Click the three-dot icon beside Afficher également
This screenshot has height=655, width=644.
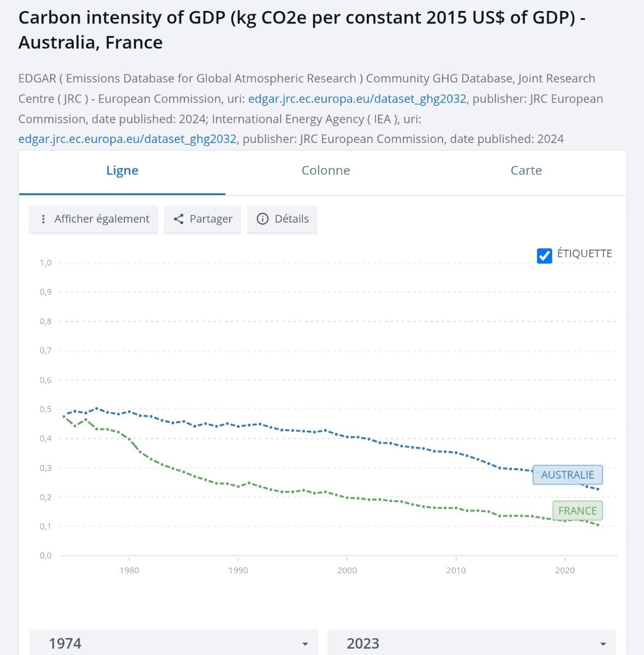43,219
